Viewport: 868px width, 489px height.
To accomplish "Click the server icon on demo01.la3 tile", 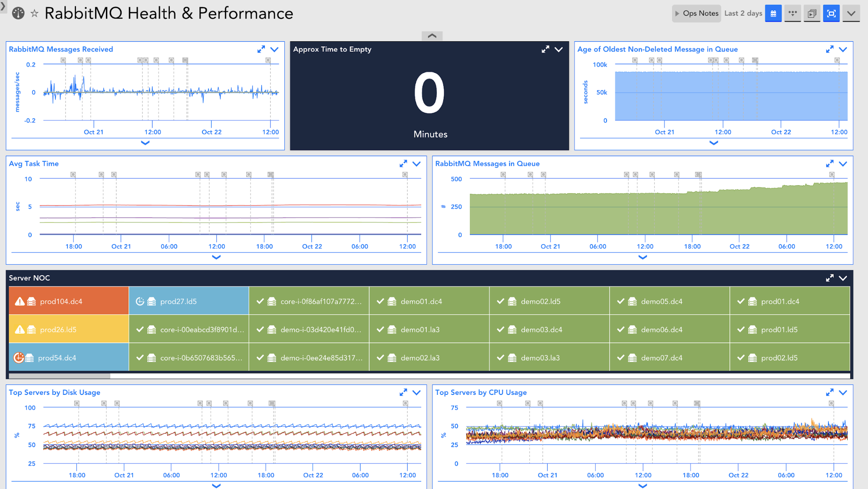I will pyautogui.click(x=392, y=330).
